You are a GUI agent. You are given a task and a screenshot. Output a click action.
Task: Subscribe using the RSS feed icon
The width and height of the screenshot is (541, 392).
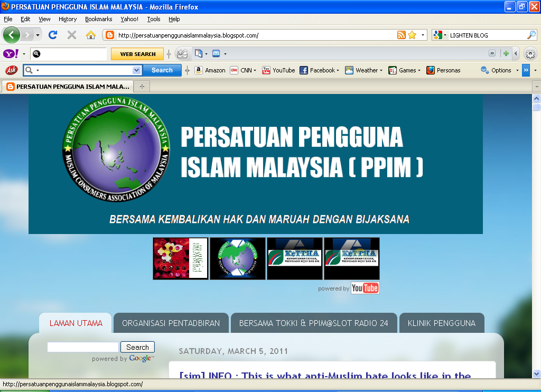[402, 35]
